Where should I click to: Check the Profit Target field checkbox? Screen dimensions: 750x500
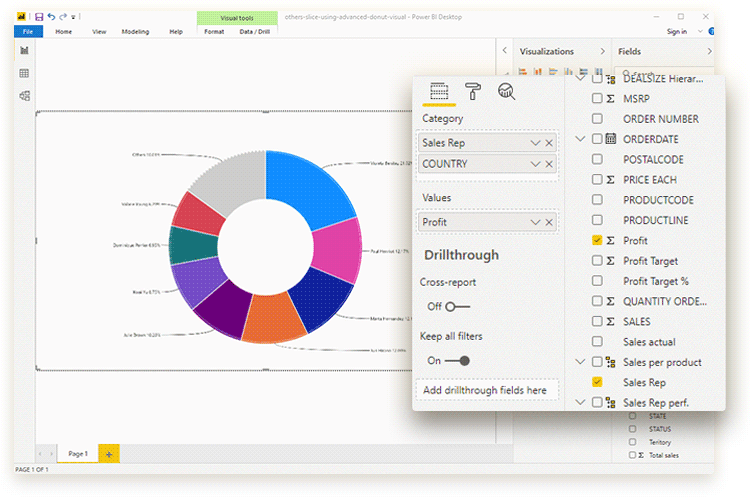[x=597, y=260]
